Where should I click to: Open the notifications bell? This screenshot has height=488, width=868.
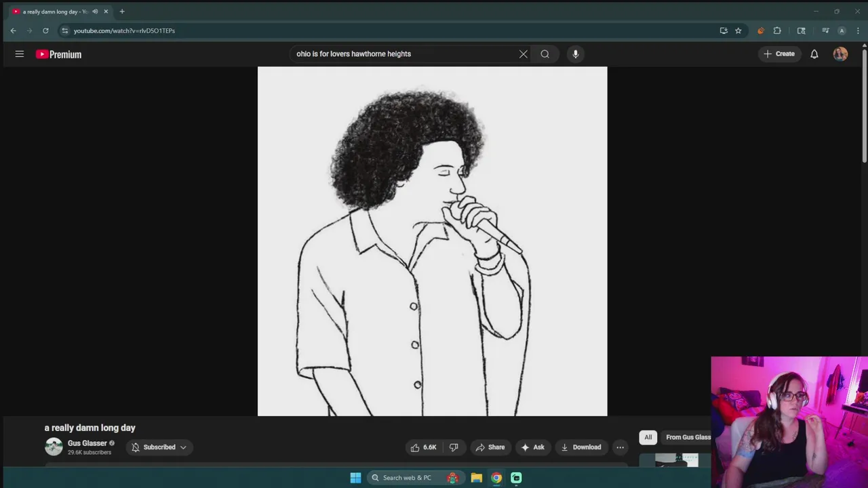(x=814, y=54)
